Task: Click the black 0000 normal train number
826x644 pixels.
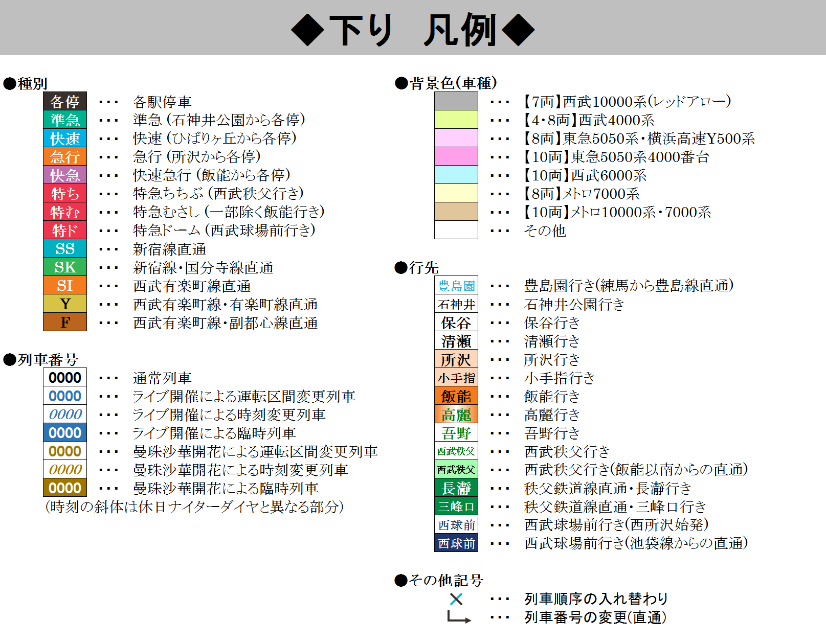Action: click(65, 377)
